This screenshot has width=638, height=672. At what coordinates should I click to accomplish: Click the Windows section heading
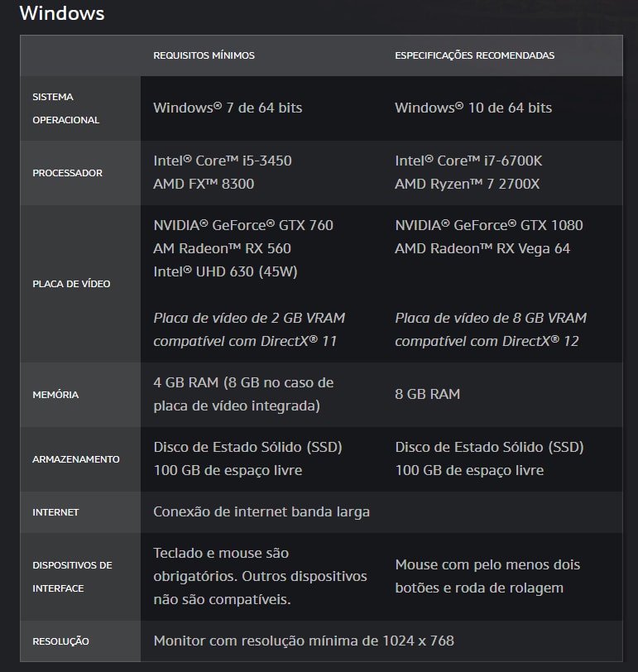coord(62,13)
